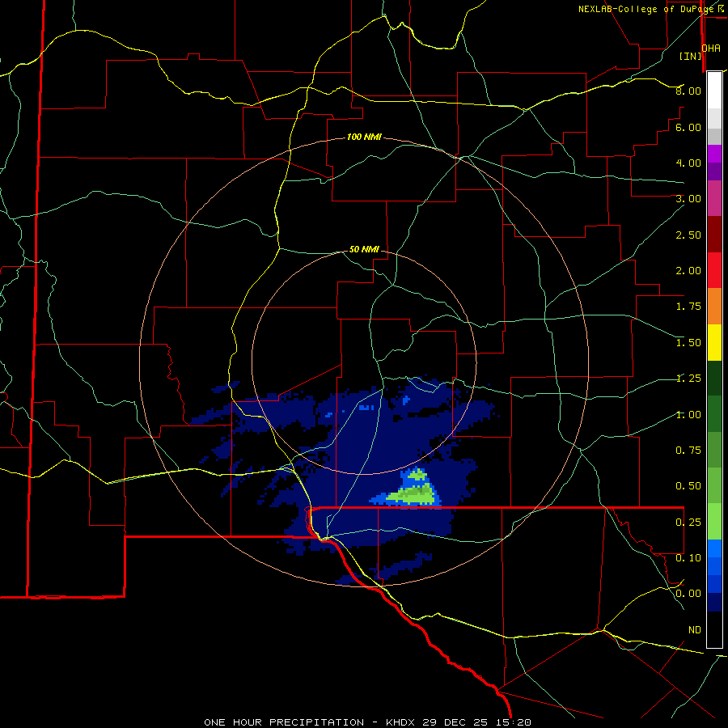
Task: Pick the bright magenta legend swatch
Action: point(714,154)
